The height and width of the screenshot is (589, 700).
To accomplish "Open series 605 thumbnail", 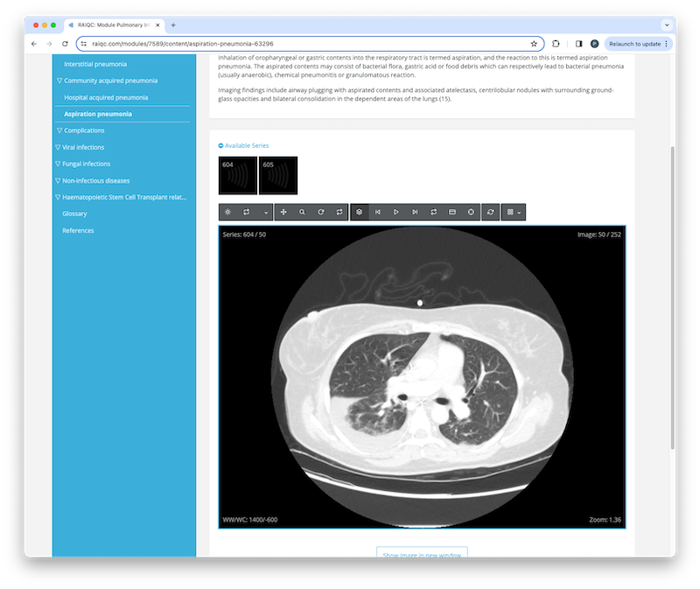I will [278, 176].
